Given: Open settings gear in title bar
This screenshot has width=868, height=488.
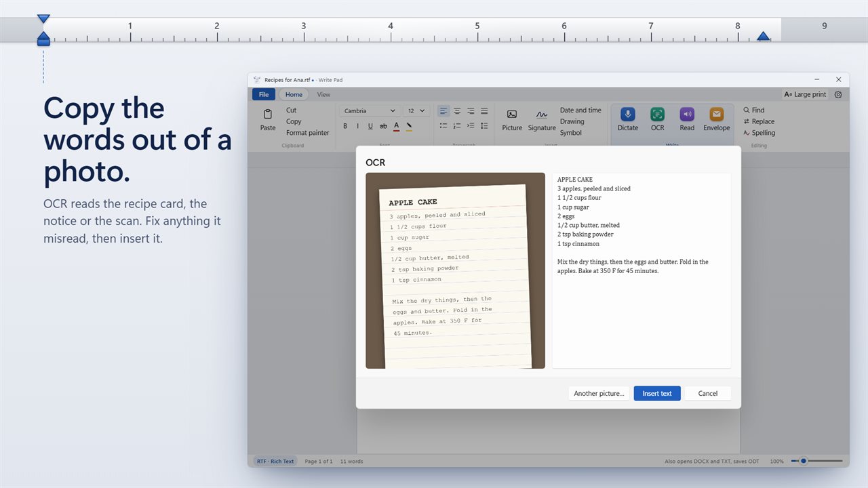Looking at the screenshot, I should 838,95.
